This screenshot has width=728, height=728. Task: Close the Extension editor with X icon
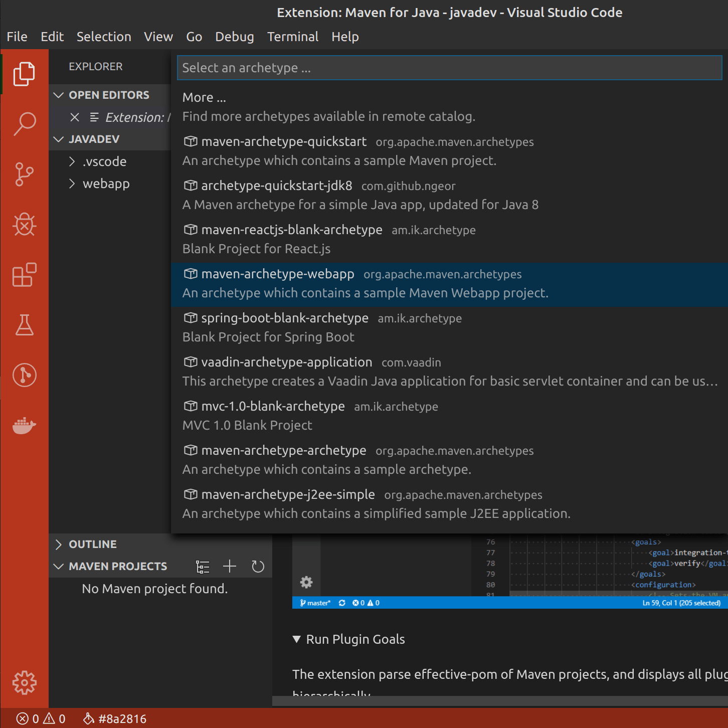pyautogui.click(x=75, y=117)
